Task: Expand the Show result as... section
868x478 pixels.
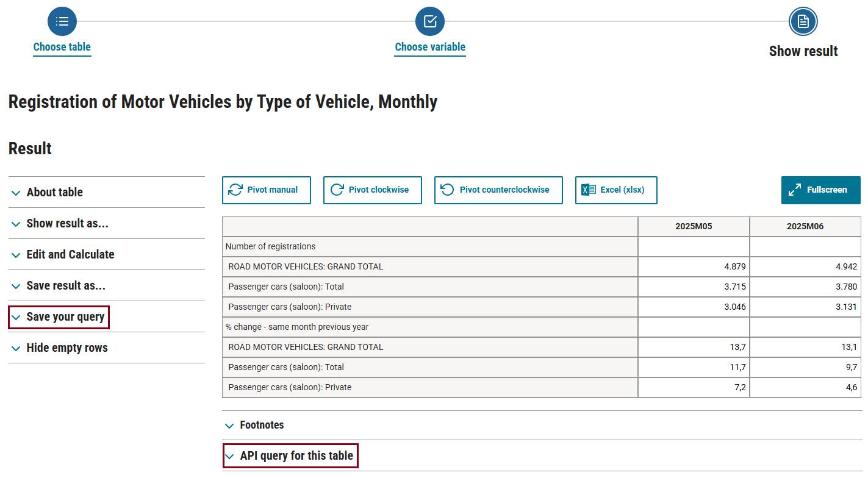Action: pos(107,223)
